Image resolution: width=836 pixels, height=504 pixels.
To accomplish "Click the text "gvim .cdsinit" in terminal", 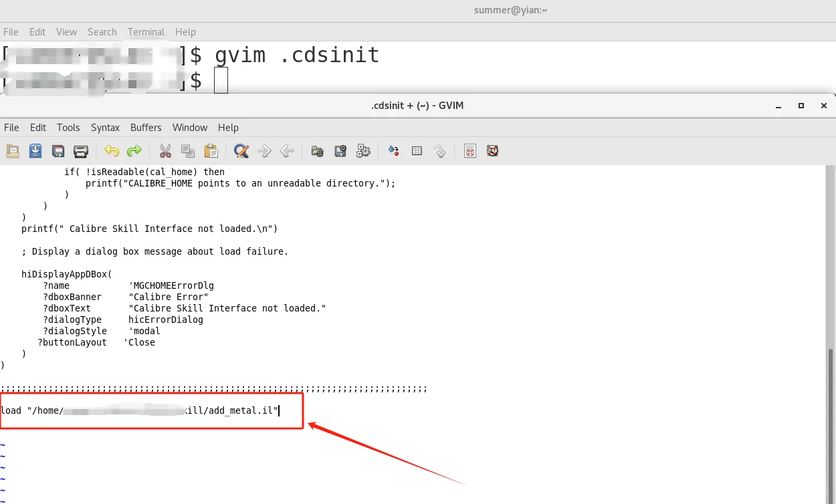I will (297, 55).
